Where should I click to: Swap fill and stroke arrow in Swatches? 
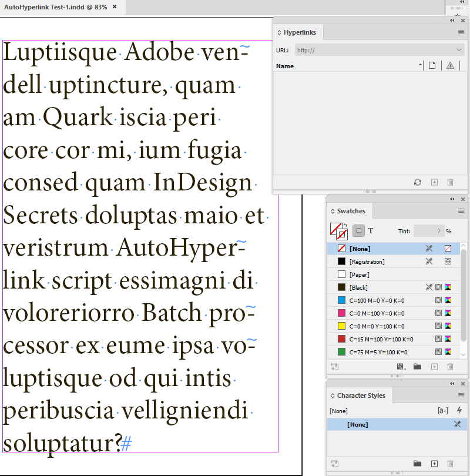click(x=345, y=225)
